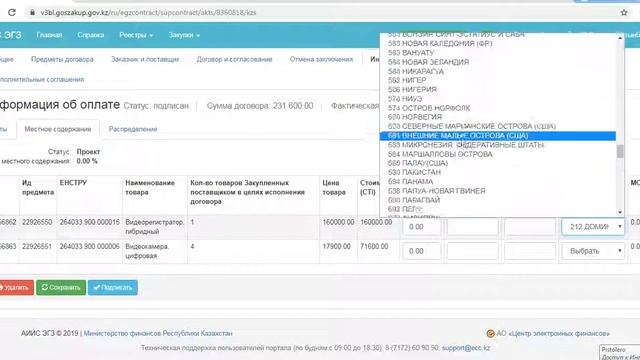This screenshot has height=360, width=640.
Task: Choose МИКРОНЕЗИЯ ФЕДЕРАТИВНЫЕ ШТАТЫ option
Action: 498,145
